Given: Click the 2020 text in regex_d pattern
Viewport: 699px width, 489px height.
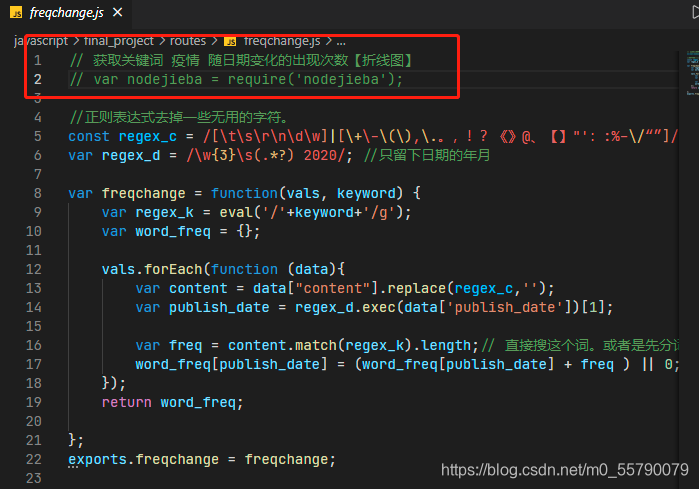Looking at the screenshot, I should [x=320, y=156].
